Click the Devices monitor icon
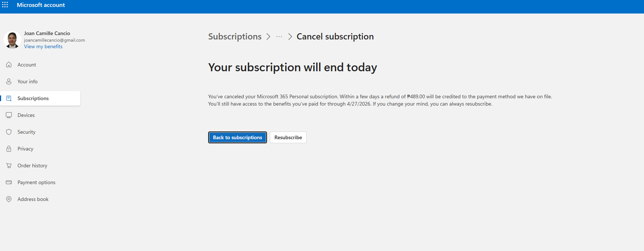This screenshot has width=644, height=251. [9, 115]
